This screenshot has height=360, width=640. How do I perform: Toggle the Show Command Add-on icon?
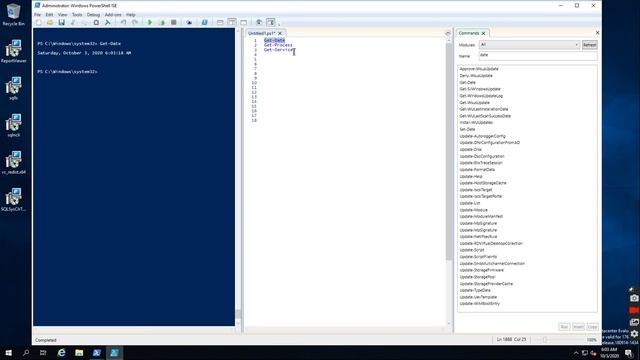pos(271,22)
